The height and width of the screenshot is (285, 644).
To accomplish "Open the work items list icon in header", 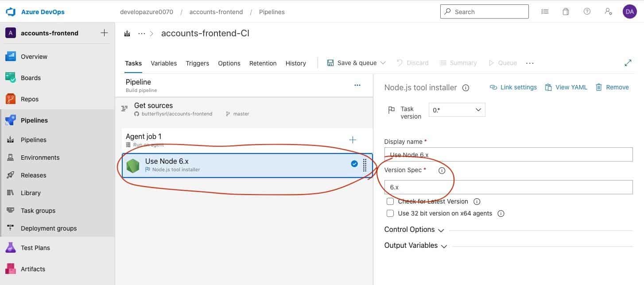I will (x=545, y=12).
